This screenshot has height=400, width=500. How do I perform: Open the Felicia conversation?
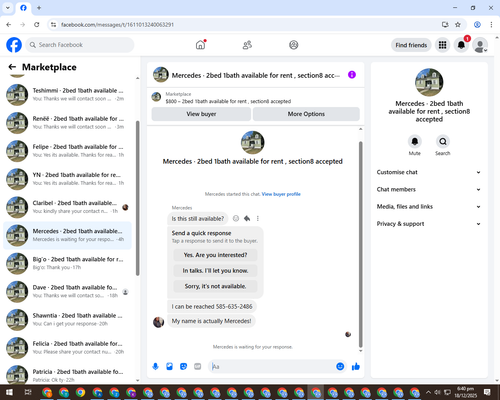tap(67, 348)
